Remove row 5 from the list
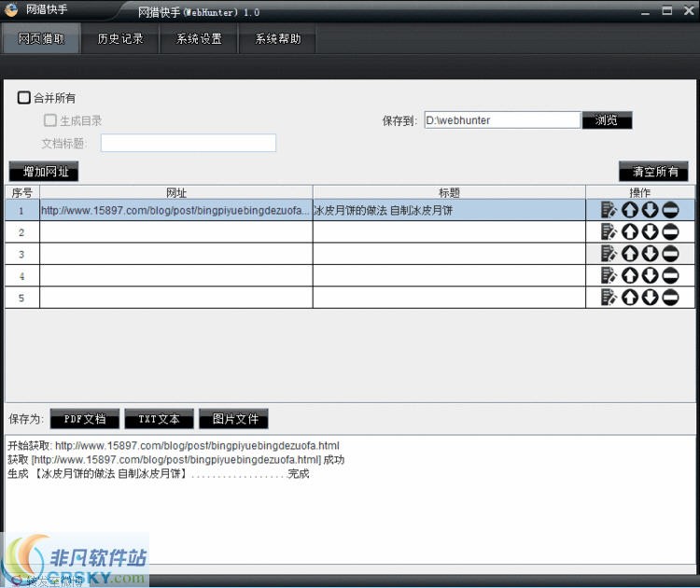Screen dimensions: 700x588 pos(670,298)
